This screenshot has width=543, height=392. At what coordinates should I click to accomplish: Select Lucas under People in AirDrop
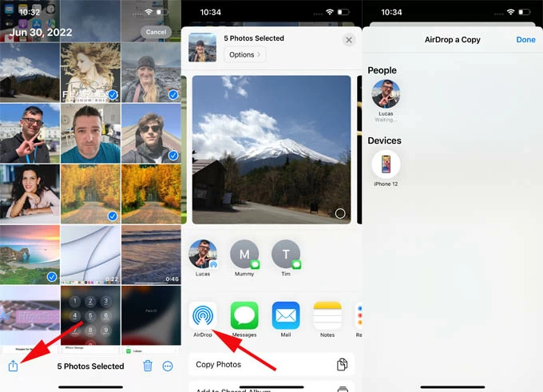point(386,94)
